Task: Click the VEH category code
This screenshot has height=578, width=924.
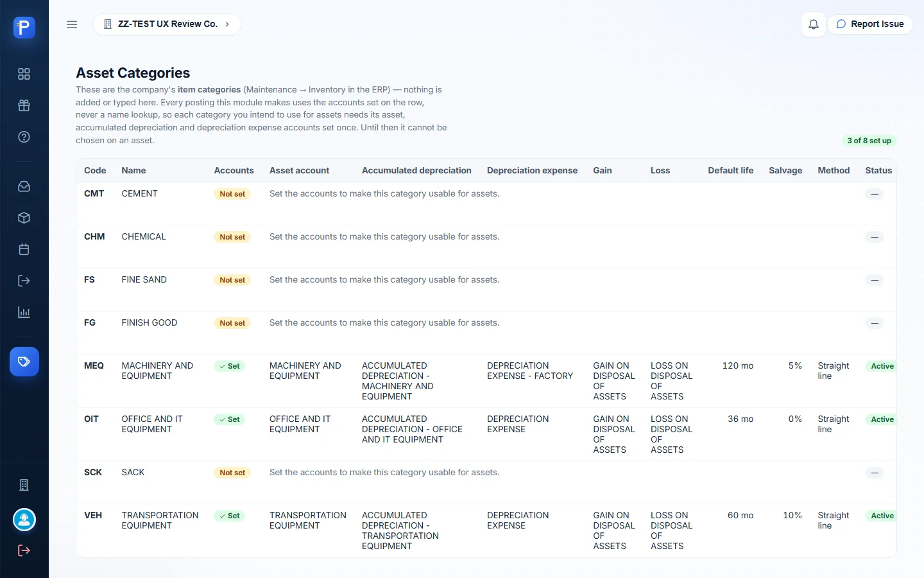Action: point(93,515)
